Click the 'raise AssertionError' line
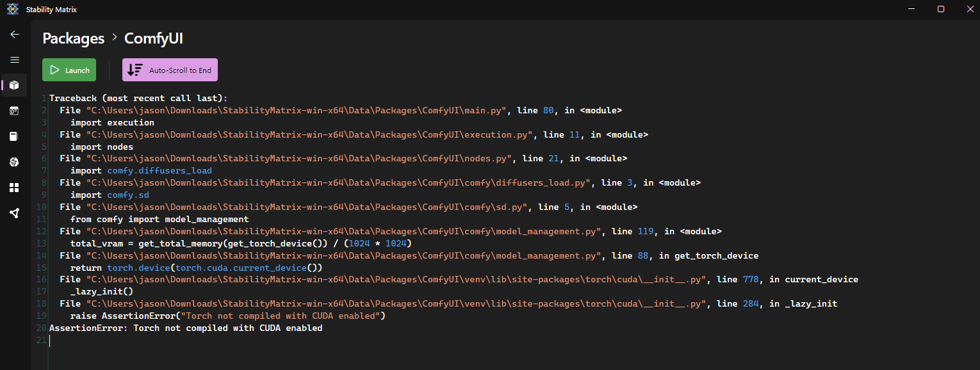Viewport: 980px width, 370px height. pos(228,316)
